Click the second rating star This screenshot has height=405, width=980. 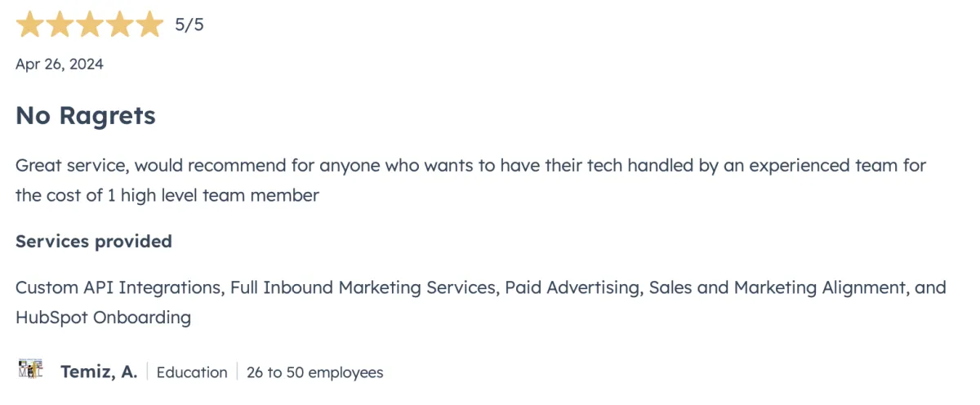[x=60, y=24]
